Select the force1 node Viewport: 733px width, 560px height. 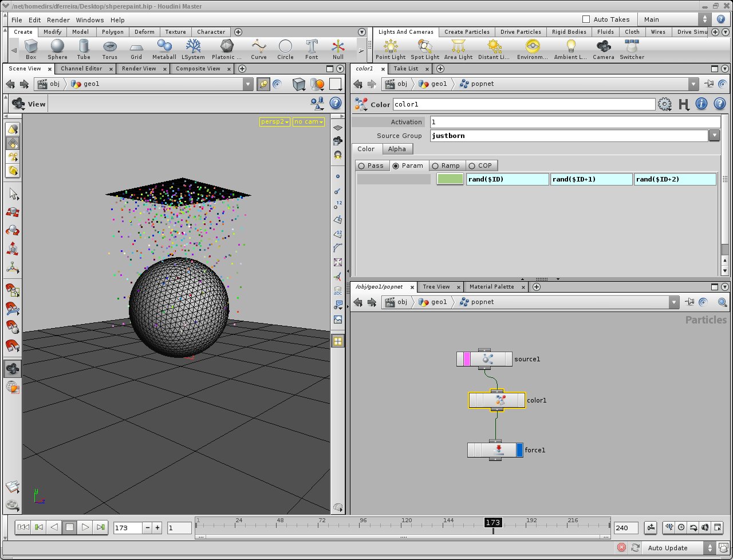tap(495, 450)
